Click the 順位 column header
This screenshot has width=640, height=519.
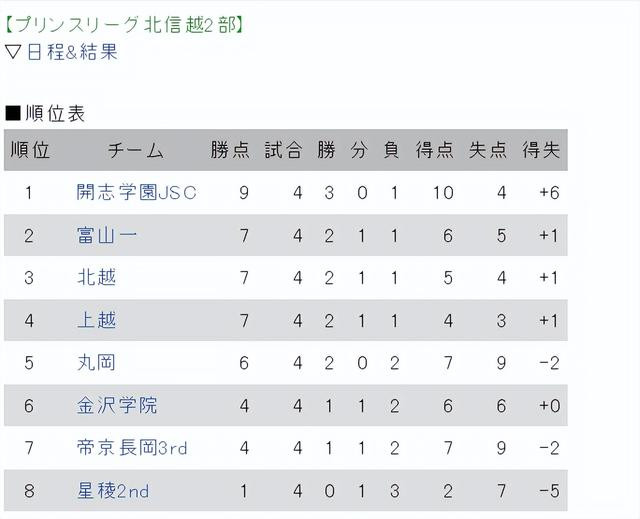tap(30, 150)
